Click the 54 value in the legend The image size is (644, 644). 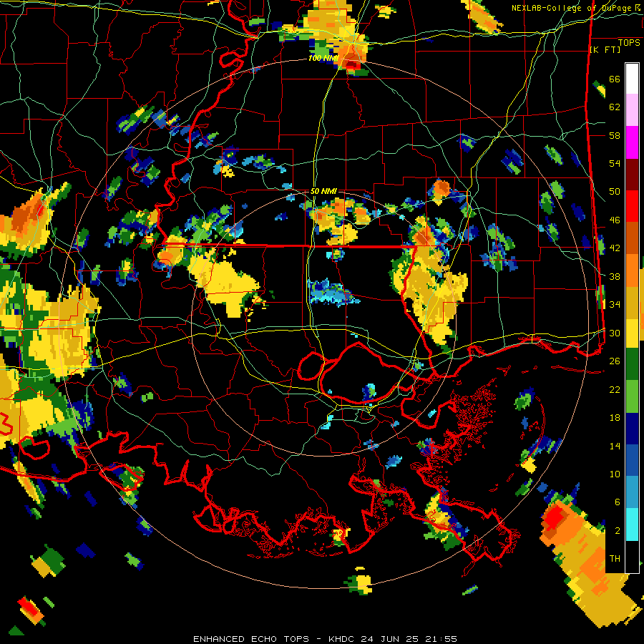coord(615,163)
